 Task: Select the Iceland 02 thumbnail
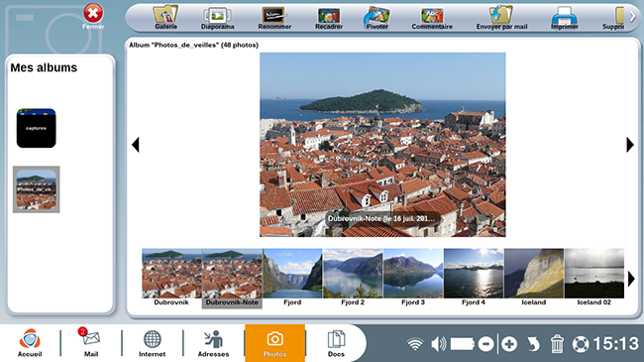(x=593, y=278)
